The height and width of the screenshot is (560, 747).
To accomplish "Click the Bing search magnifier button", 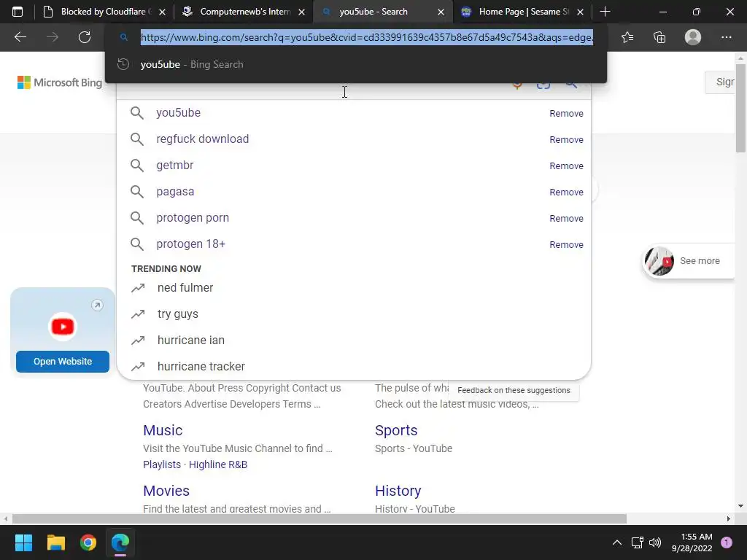I will pos(571,85).
